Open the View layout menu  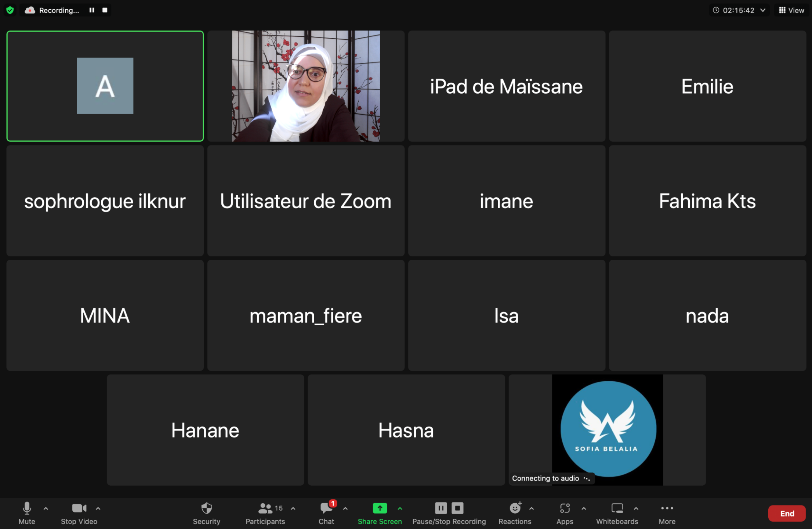click(x=791, y=10)
